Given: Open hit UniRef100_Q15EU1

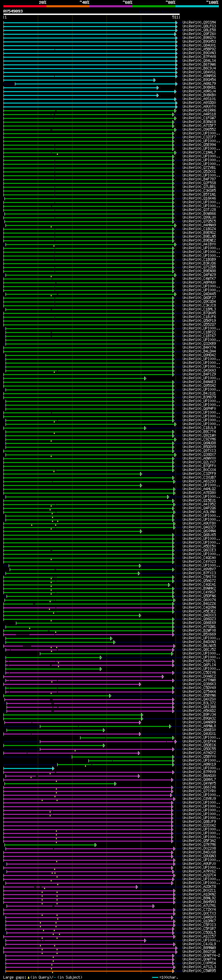Looking at the screenshot, I should (199, 500).
